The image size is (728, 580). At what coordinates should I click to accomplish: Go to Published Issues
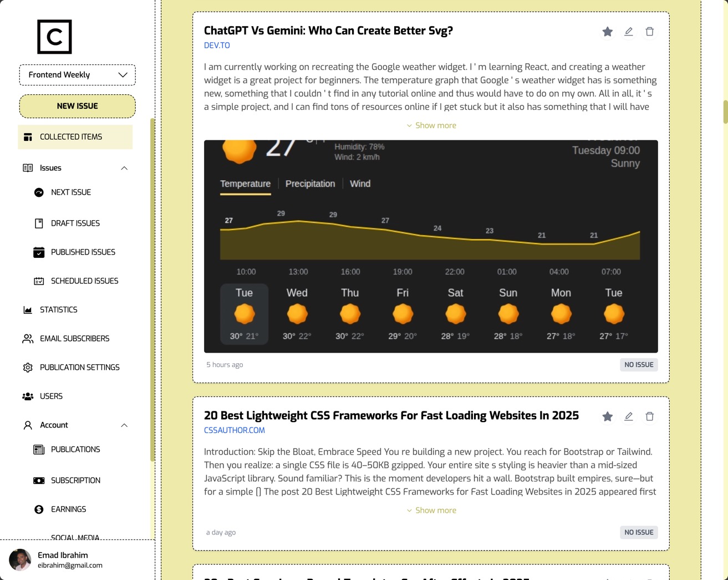pyautogui.click(x=83, y=252)
